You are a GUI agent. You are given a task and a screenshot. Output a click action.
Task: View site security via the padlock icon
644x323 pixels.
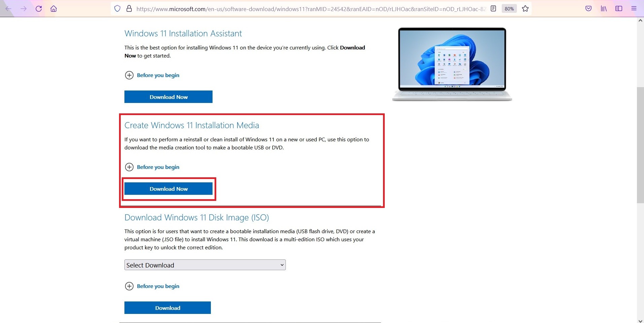129,9
